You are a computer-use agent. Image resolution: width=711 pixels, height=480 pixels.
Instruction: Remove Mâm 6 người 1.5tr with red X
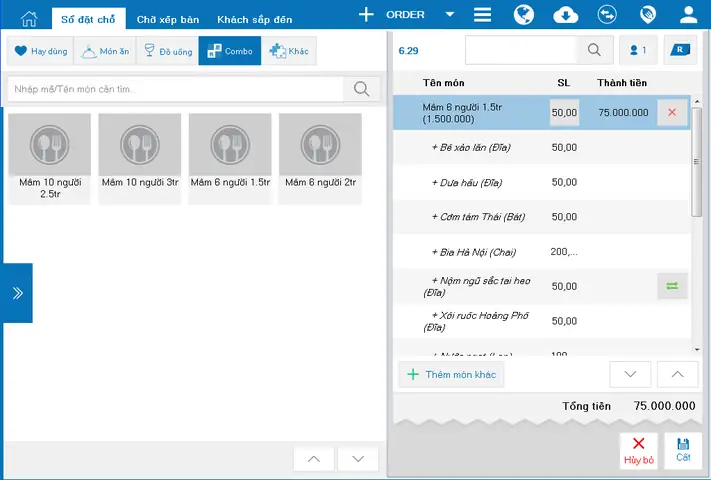click(x=672, y=112)
